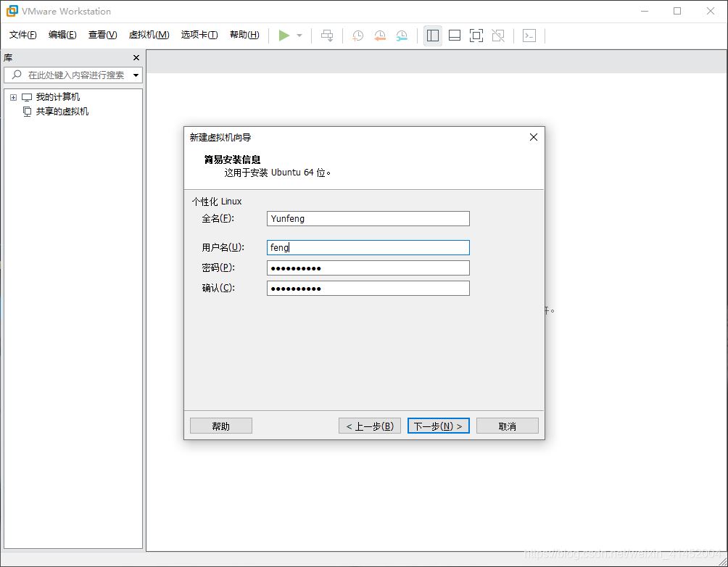Enter full screen mode icon

click(x=476, y=36)
